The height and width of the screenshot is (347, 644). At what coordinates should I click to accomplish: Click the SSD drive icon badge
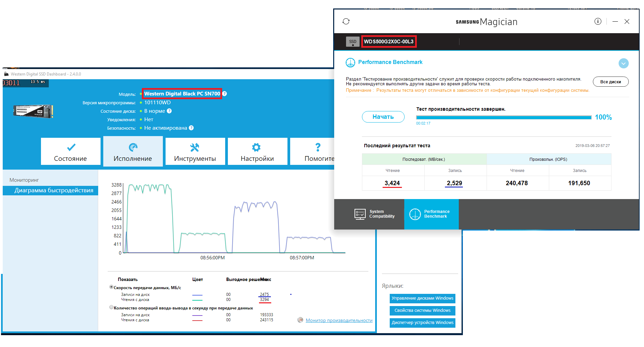352,42
